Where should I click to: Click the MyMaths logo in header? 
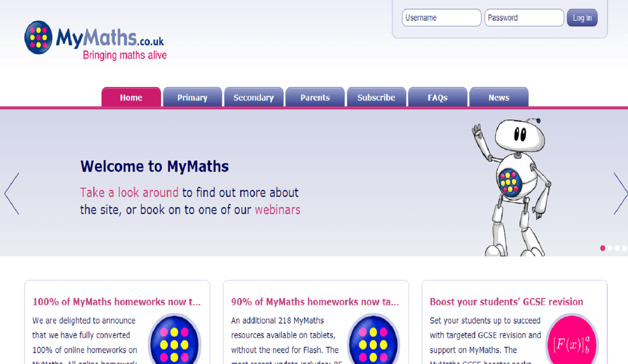click(x=95, y=40)
